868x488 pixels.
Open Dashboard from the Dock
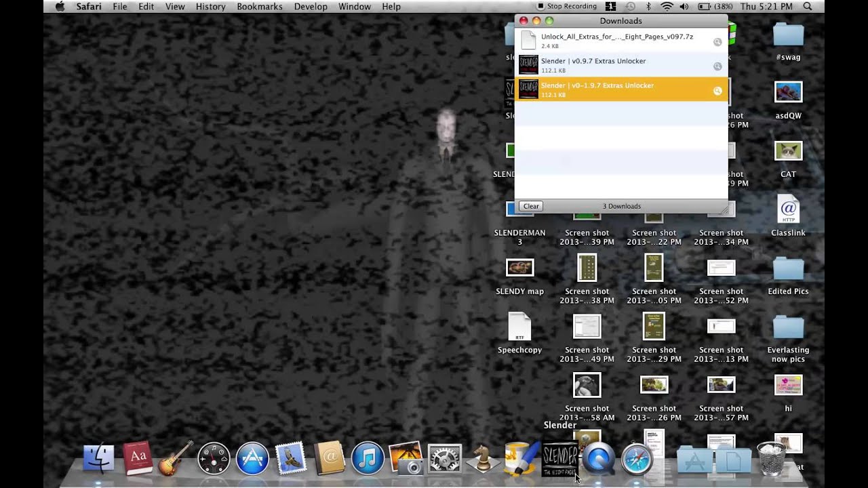pyautogui.click(x=214, y=459)
